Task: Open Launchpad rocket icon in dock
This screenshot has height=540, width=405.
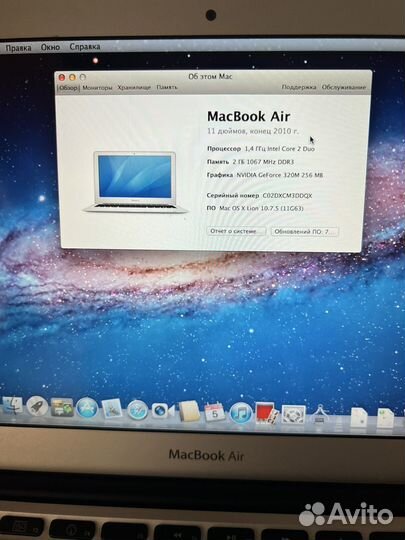Action: point(37,406)
